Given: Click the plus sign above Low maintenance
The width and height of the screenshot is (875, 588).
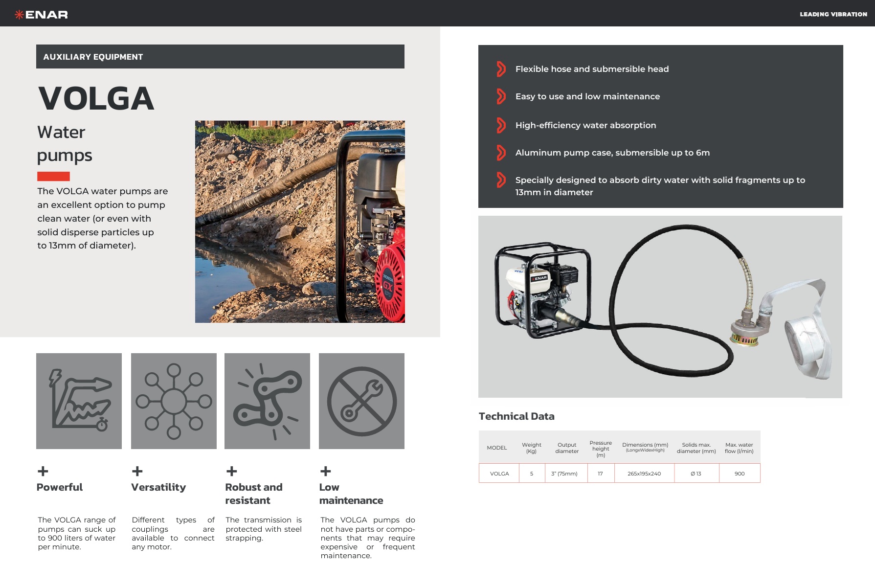Looking at the screenshot, I should pos(326,471).
